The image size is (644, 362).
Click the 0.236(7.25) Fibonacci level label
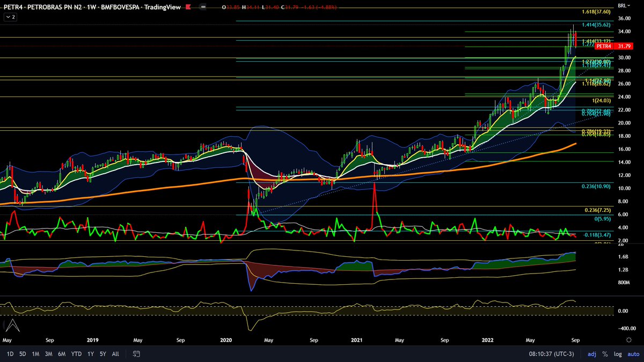point(598,210)
